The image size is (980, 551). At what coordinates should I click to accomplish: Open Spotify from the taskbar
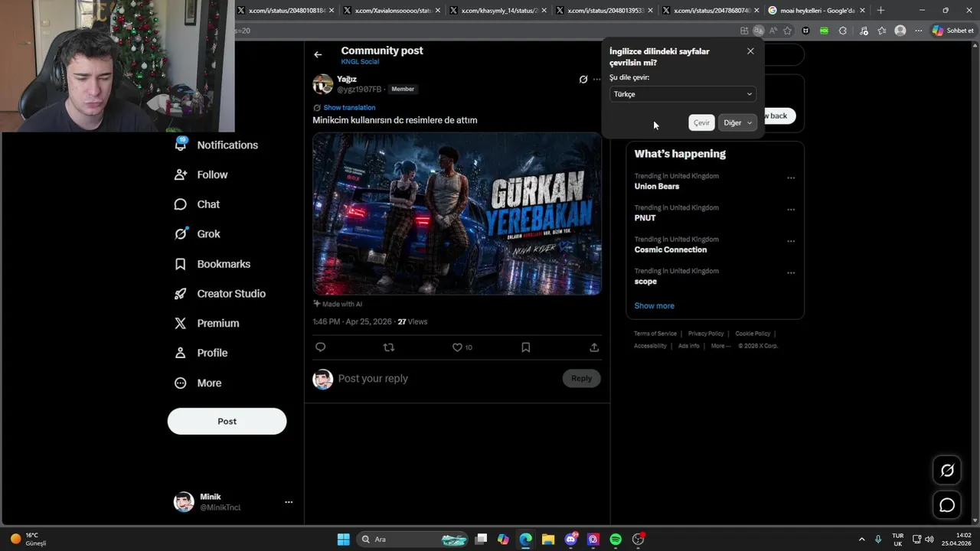click(616, 540)
